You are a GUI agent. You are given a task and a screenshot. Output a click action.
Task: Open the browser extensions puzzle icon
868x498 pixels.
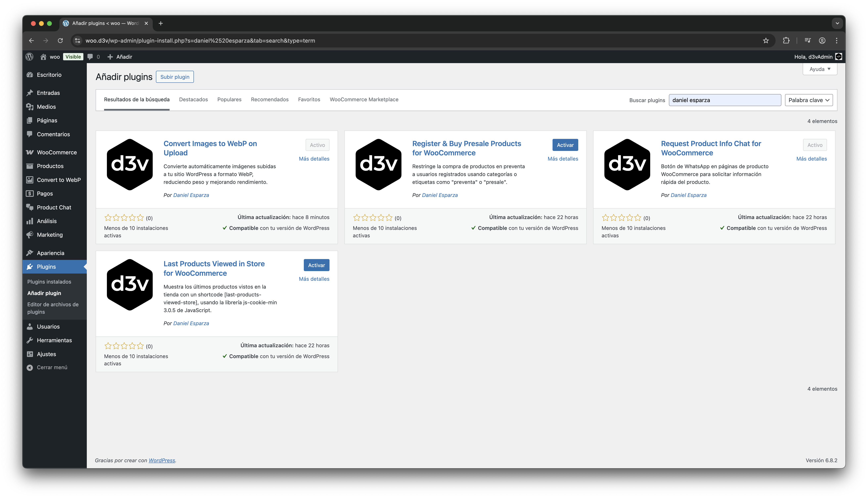[786, 41]
